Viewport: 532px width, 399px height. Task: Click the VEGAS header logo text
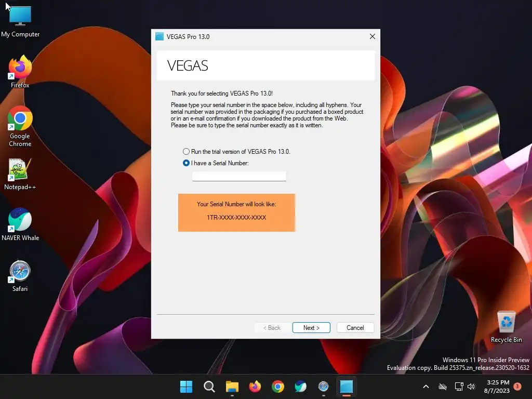tap(188, 65)
